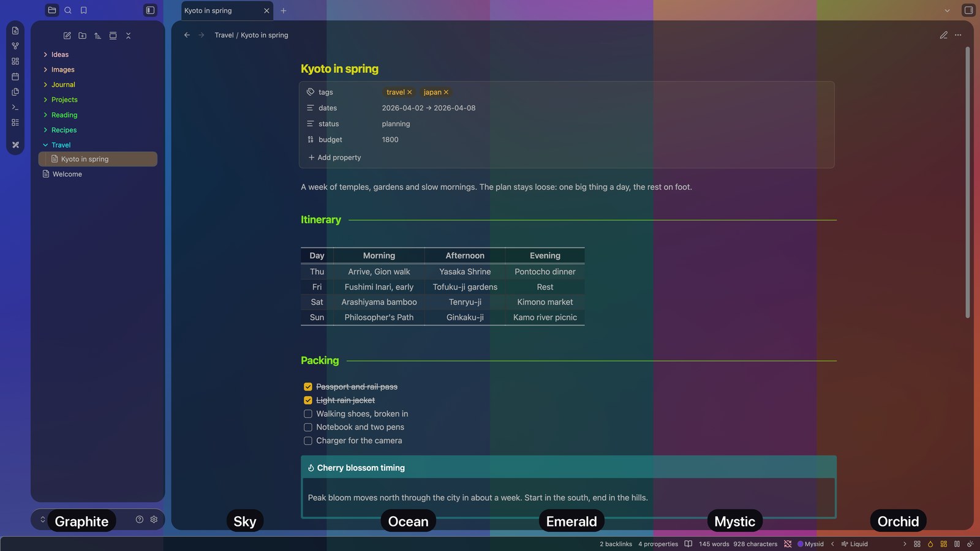
Task: Show the file explorer tab in sidebar
Action: [x=52, y=10]
